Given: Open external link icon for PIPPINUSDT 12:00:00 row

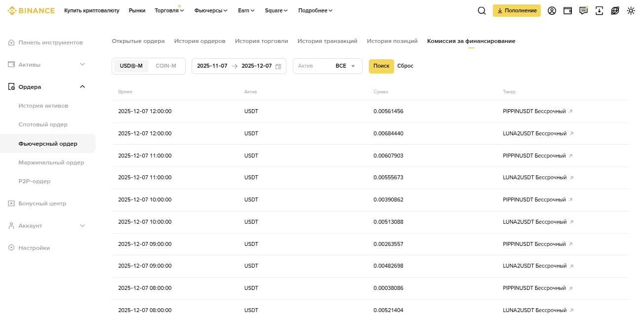Looking at the screenshot, I should point(571,112).
